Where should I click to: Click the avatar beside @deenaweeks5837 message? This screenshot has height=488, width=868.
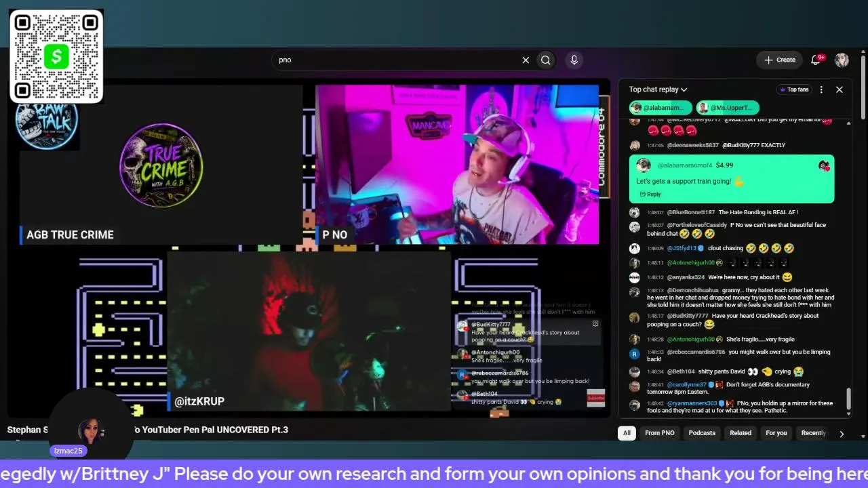(x=635, y=145)
